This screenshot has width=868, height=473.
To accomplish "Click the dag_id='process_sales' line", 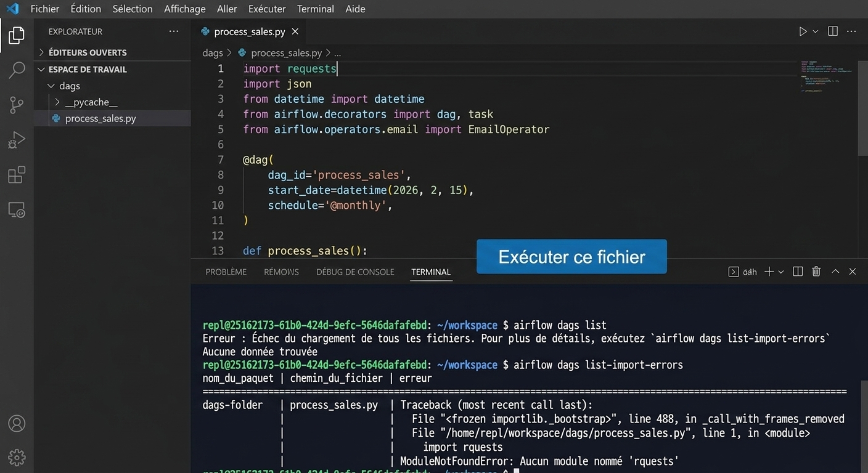I will 339,175.
